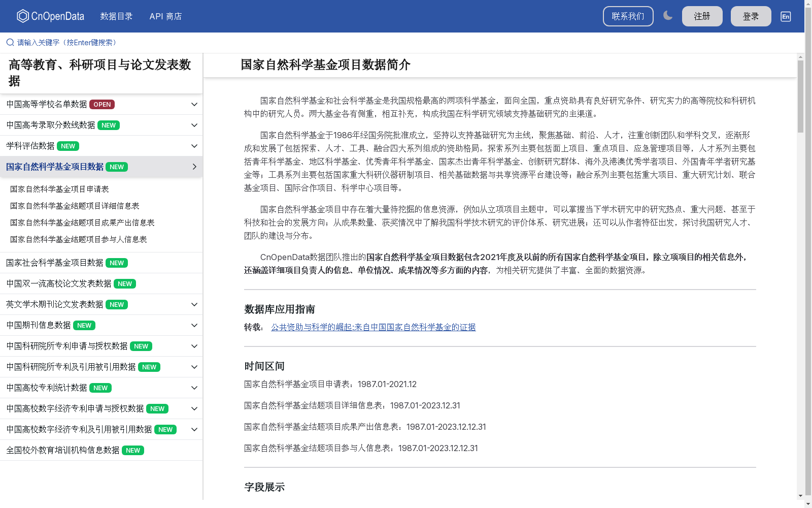812x508 pixels.
Task: Click the 联系我们 button
Action: [628, 16]
